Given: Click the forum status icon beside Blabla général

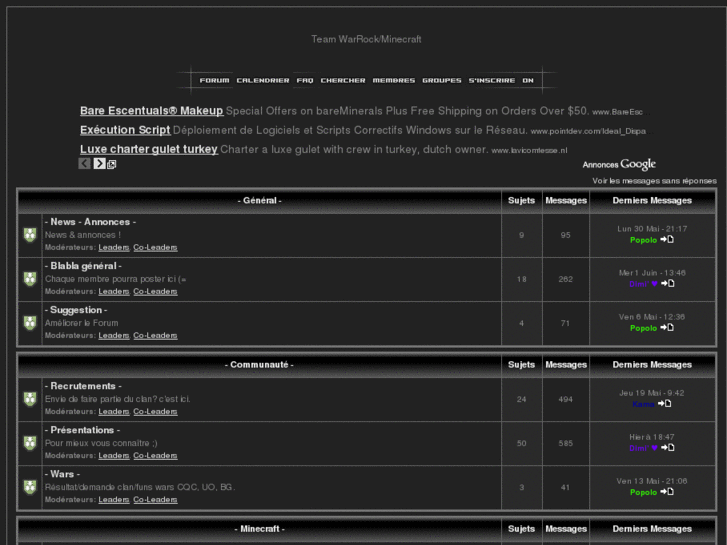Looking at the screenshot, I should point(30,279).
